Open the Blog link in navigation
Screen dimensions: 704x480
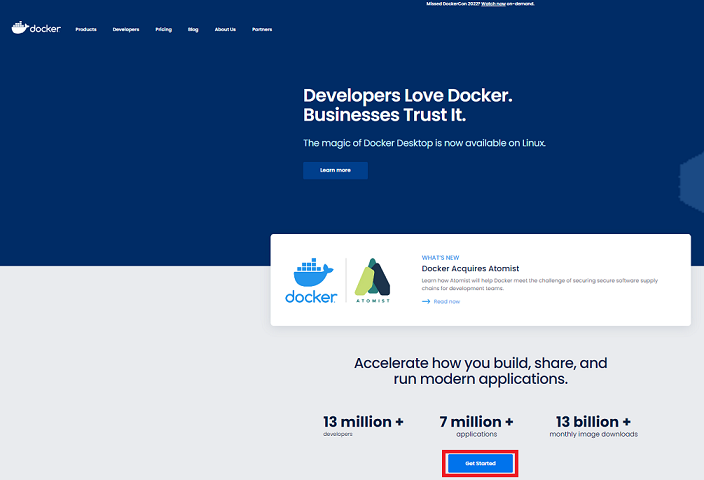(x=193, y=29)
